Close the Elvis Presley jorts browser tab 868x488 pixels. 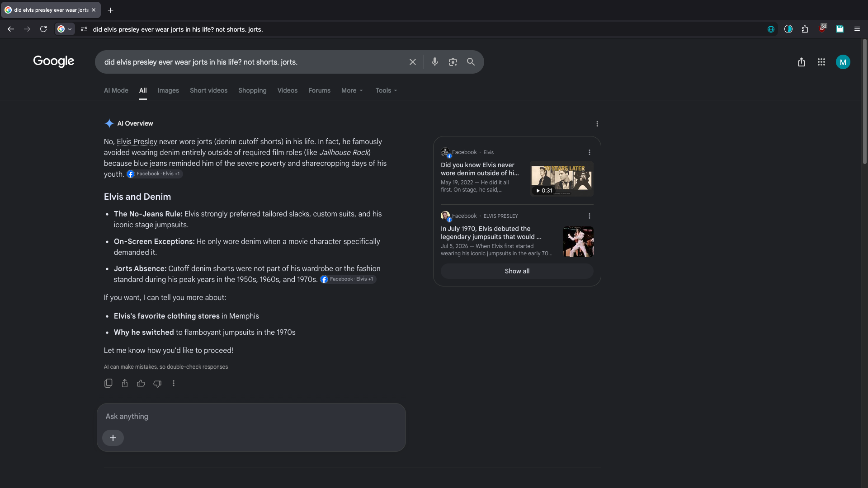[94, 10]
